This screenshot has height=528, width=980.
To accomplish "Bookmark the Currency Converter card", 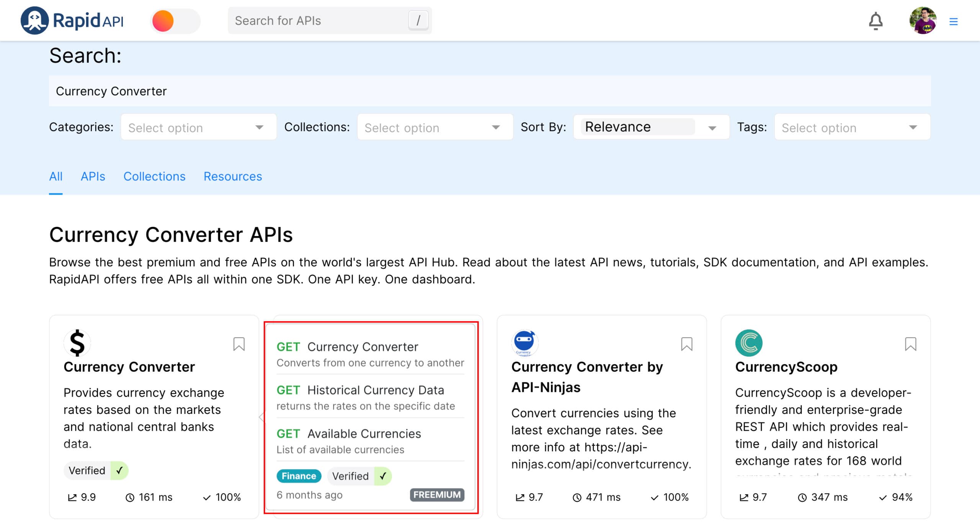I will click(239, 344).
